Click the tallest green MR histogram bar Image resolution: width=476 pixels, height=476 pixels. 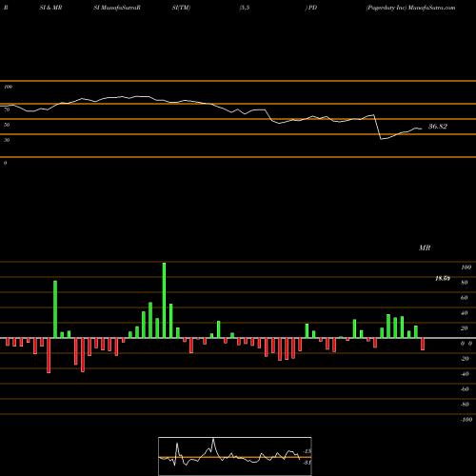click(x=164, y=300)
